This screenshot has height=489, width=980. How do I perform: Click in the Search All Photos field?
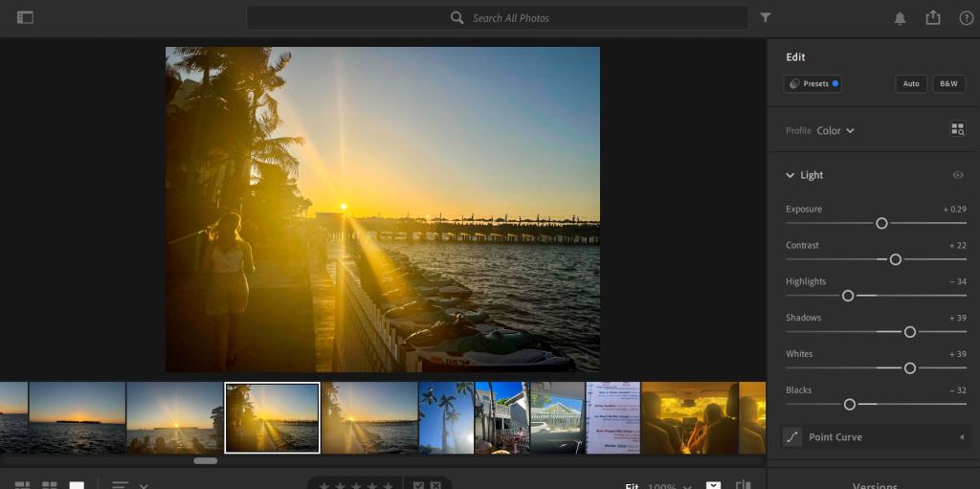pos(498,18)
